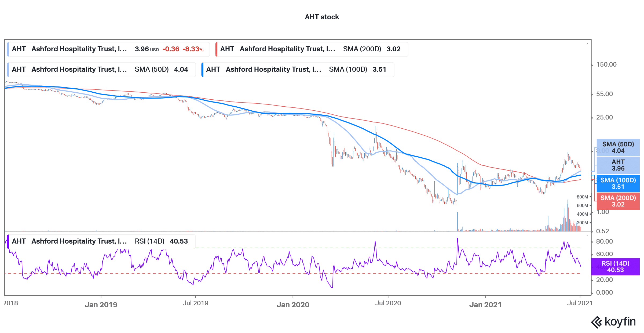
Task: Click the Jan 2021 time axis label
Action: pyautogui.click(x=485, y=305)
